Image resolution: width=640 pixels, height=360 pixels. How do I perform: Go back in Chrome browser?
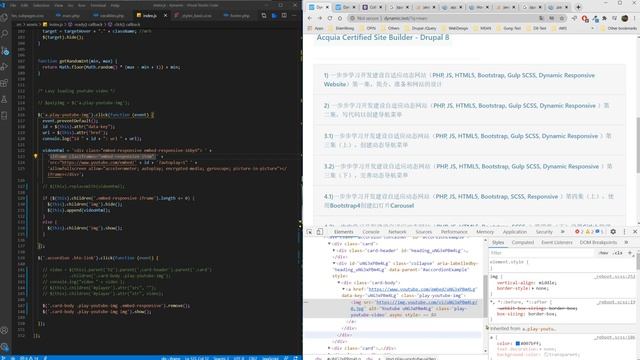(309, 18)
